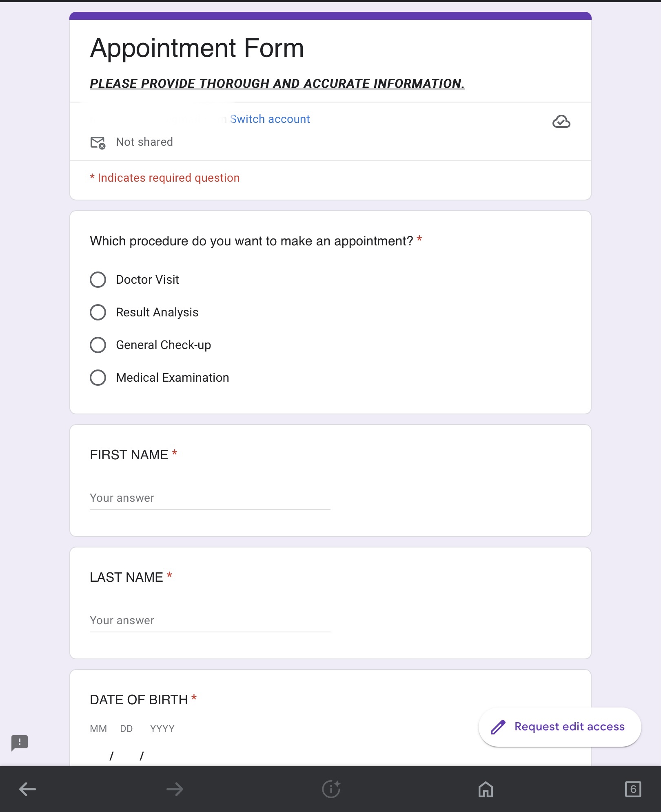Click the cloud saved status icon
Image resolution: width=661 pixels, height=812 pixels.
point(561,121)
